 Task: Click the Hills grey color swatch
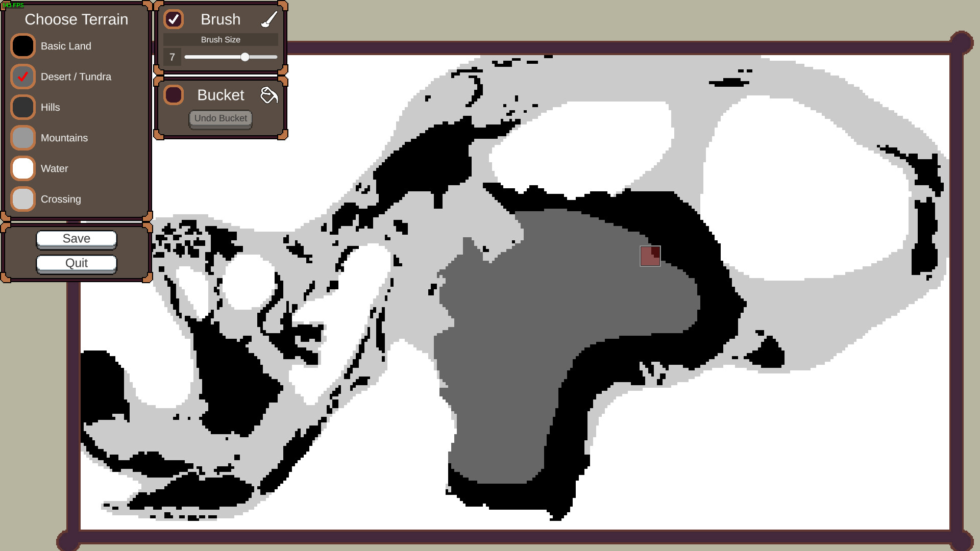click(x=23, y=107)
